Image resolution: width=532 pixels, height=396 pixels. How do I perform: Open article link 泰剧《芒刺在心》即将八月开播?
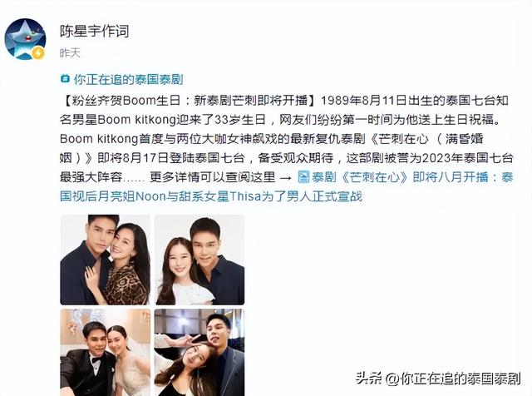click(x=400, y=177)
